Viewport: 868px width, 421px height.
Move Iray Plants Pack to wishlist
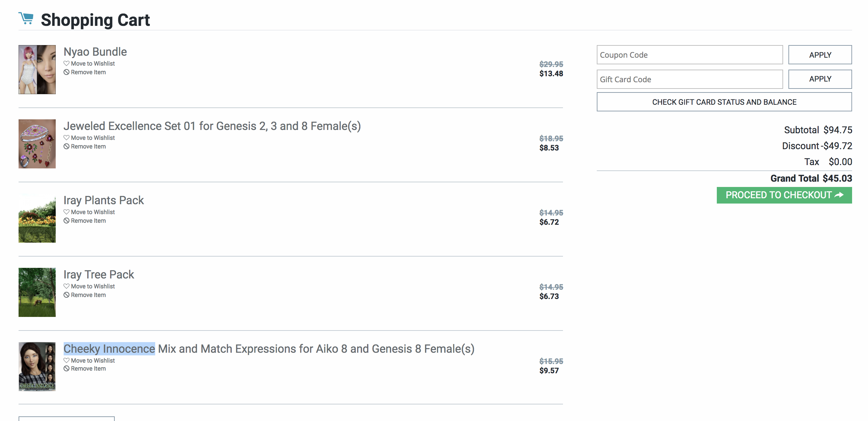[93, 212]
